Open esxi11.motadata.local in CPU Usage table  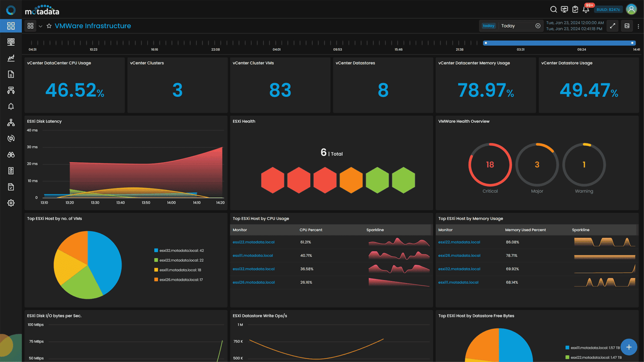(253, 256)
